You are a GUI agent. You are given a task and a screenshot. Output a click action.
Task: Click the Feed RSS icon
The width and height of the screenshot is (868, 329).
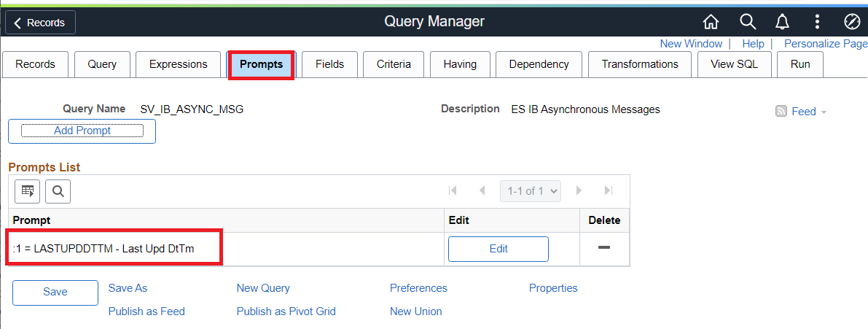(x=781, y=112)
